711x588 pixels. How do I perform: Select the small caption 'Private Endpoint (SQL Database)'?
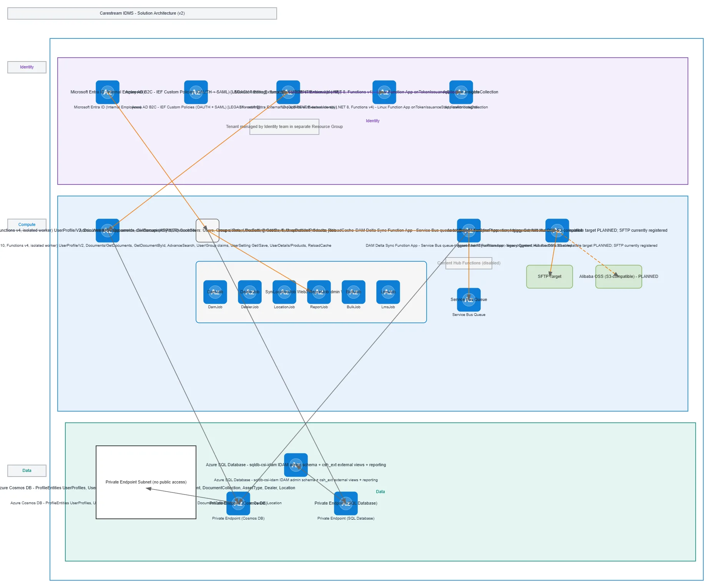tap(346, 518)
